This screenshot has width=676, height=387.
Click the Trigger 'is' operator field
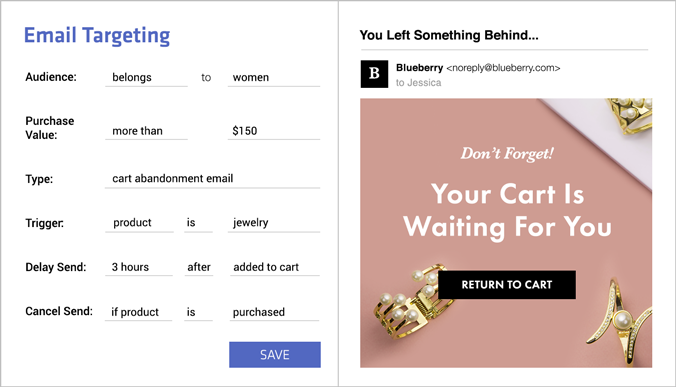(x=198, y=223)
